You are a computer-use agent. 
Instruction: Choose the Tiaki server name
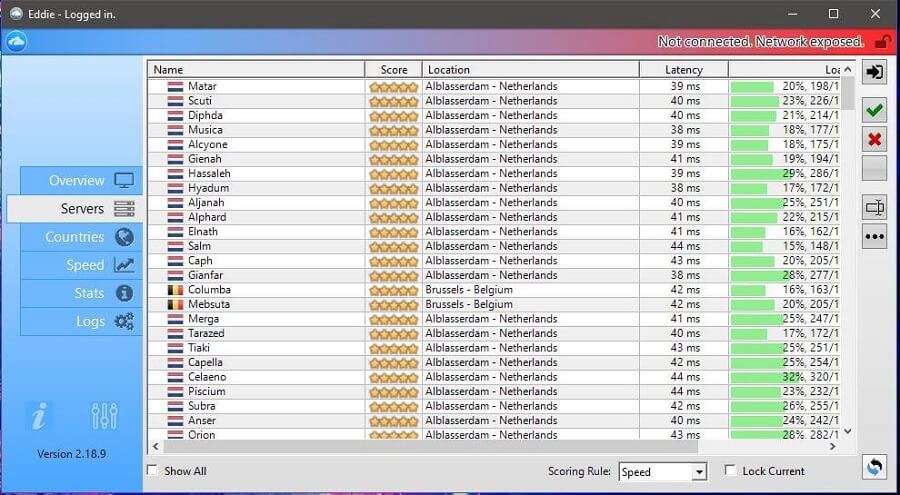pos(199,348)
